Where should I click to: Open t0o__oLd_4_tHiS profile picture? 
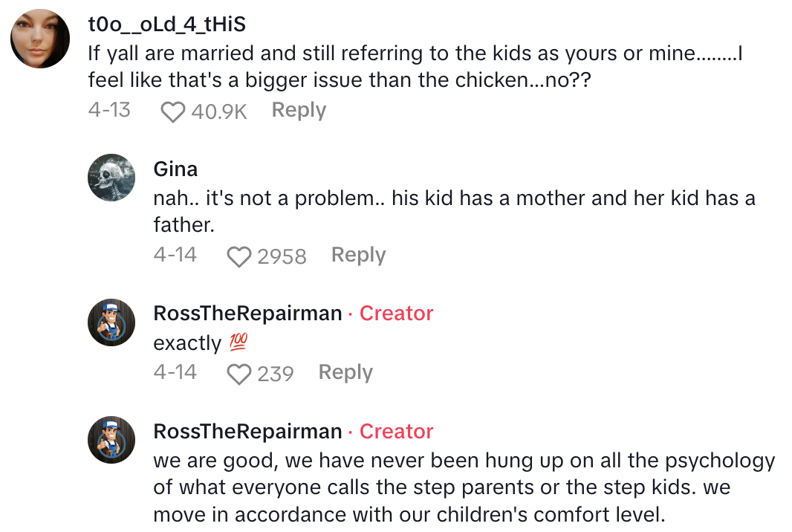click(x=40, y=39)
